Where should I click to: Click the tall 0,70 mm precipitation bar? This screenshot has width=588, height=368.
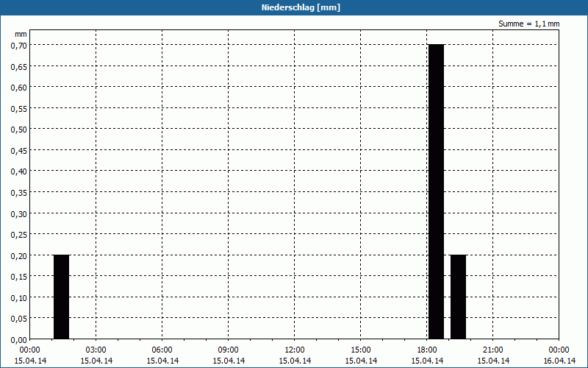pyautogui.click(x=436, y=192)
